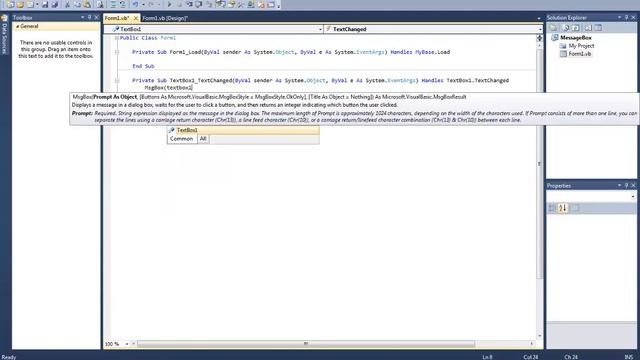The image size is (640, 360).
Task: Open Solution Explorer window position dropdown
Action: [x=619, y=17]
